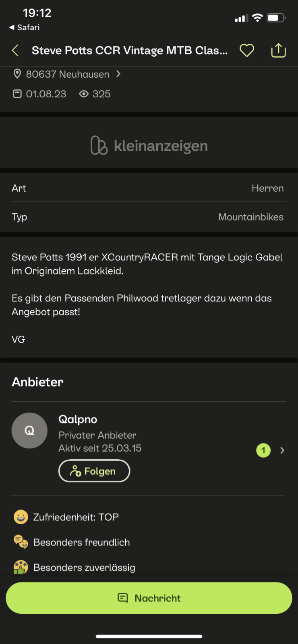Tap the location pin icon
298x644 pixels.
(x=17, y=74)
